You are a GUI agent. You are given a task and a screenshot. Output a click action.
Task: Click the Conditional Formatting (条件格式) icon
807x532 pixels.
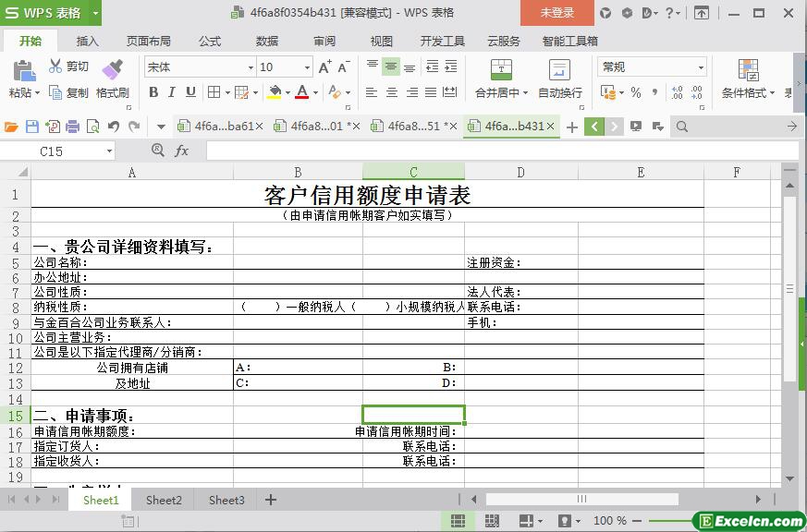748,70
